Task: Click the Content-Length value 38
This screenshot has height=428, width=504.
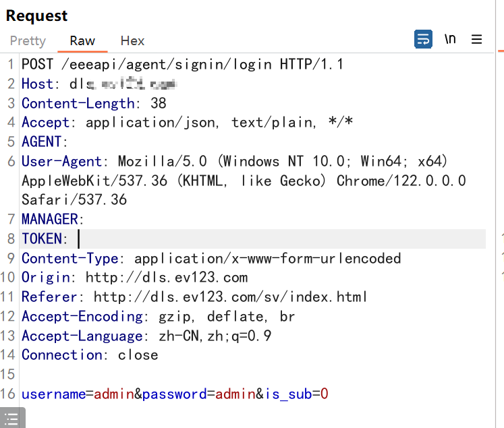Action: pyautogui.click(x=158, y=103)
